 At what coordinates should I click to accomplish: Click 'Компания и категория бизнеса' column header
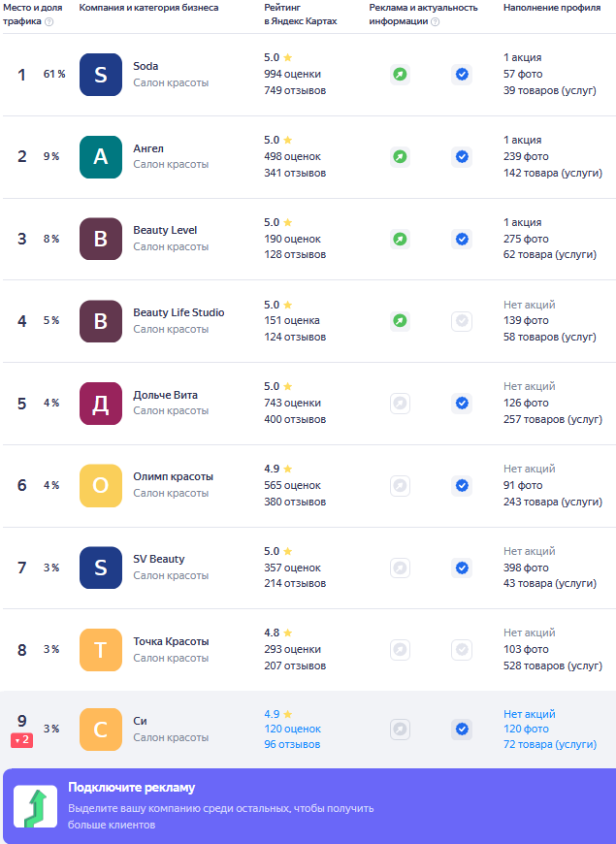[148, 8]
